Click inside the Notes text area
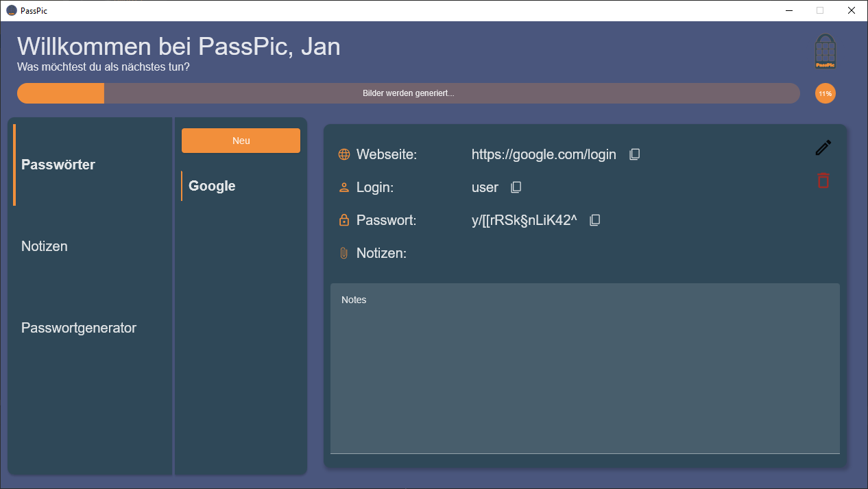868x489 pixels. tap(585, 368)
